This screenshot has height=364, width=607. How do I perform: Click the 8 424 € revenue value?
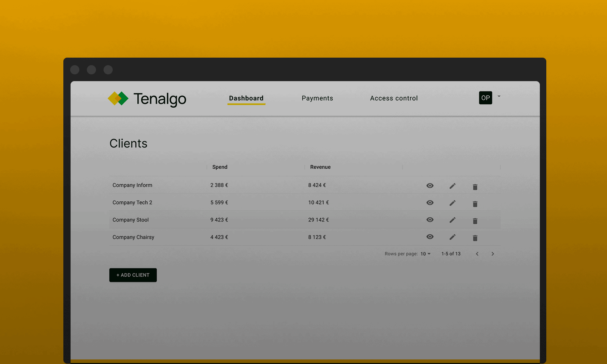click(317, 185)
